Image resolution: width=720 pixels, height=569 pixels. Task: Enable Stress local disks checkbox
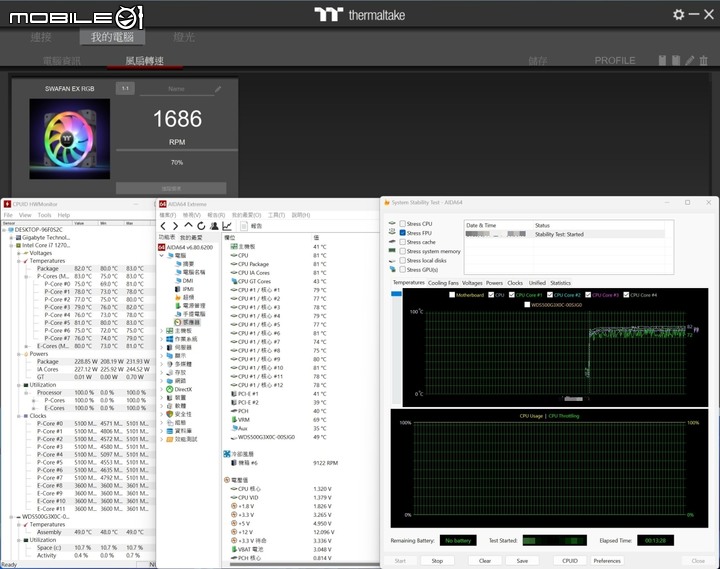tap(402, 260)
